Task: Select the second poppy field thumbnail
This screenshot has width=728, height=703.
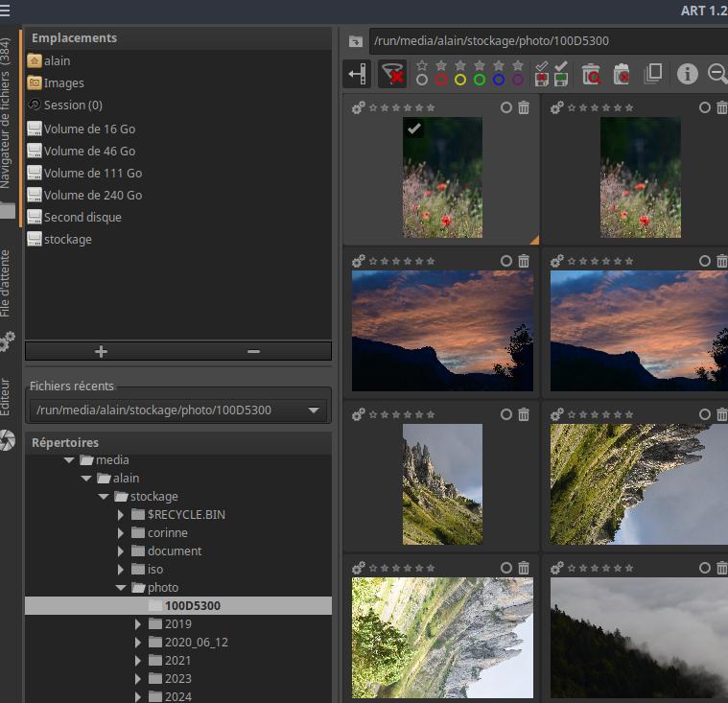Action: point(641,177)
